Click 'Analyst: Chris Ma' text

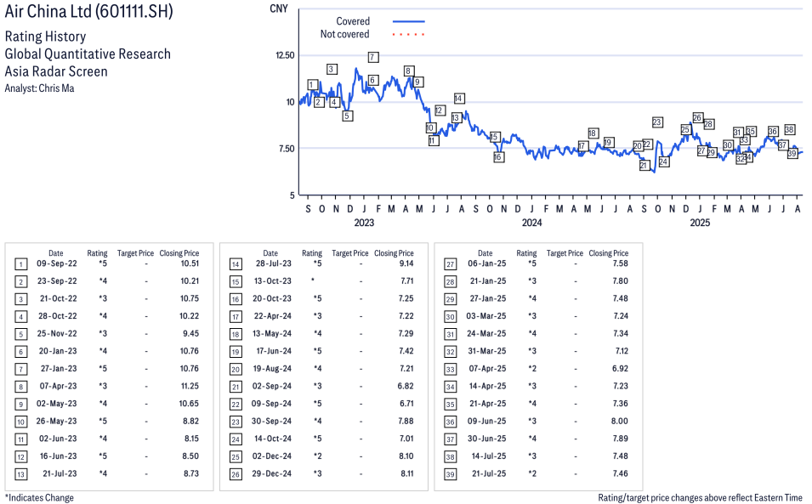tap(39, 88)
